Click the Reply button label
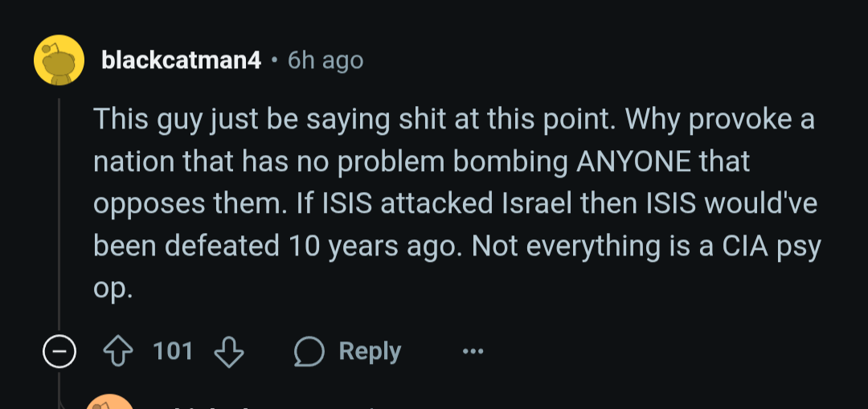The width and height of the screenshot is (868, 409). 370,351
